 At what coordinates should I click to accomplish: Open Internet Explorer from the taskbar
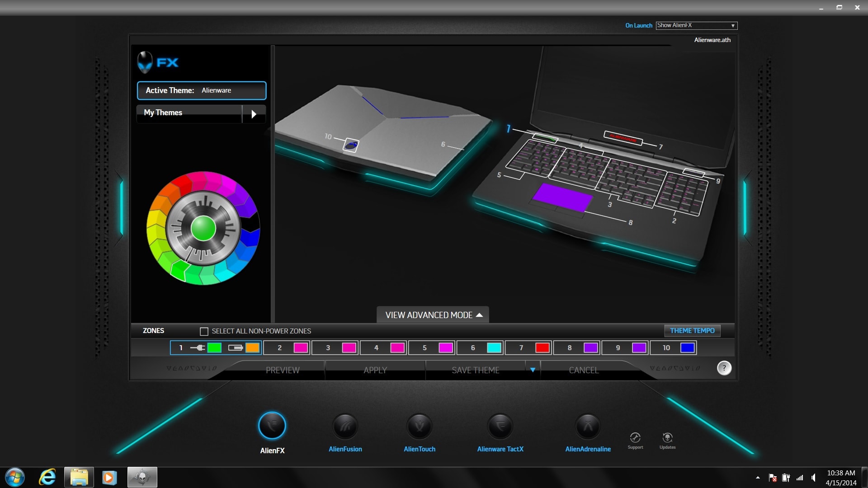(x=47, y=477)
